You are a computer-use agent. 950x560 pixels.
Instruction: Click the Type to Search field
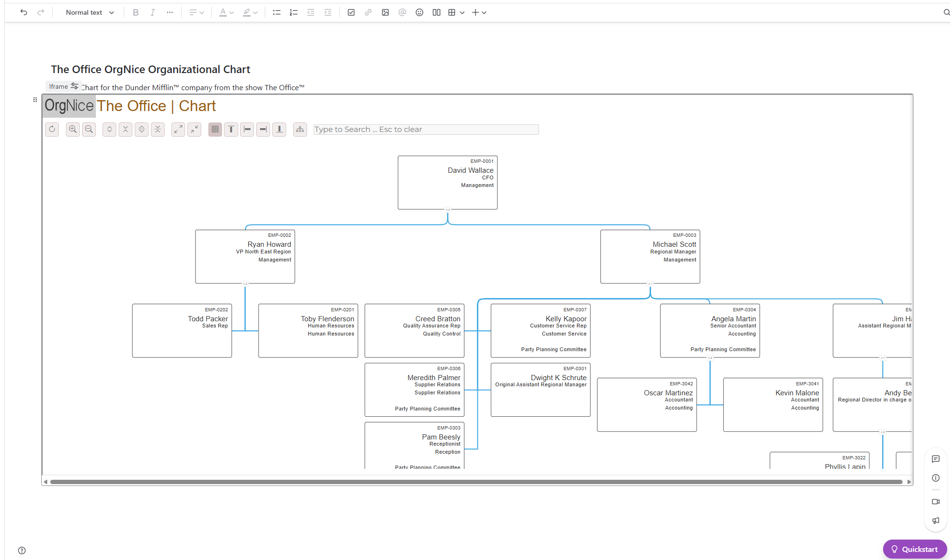426,130
